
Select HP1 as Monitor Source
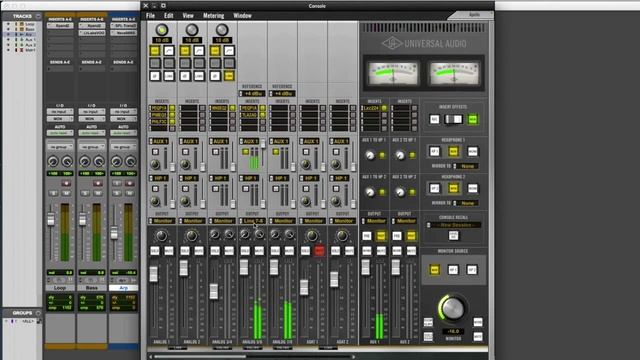tap(453, 270)
